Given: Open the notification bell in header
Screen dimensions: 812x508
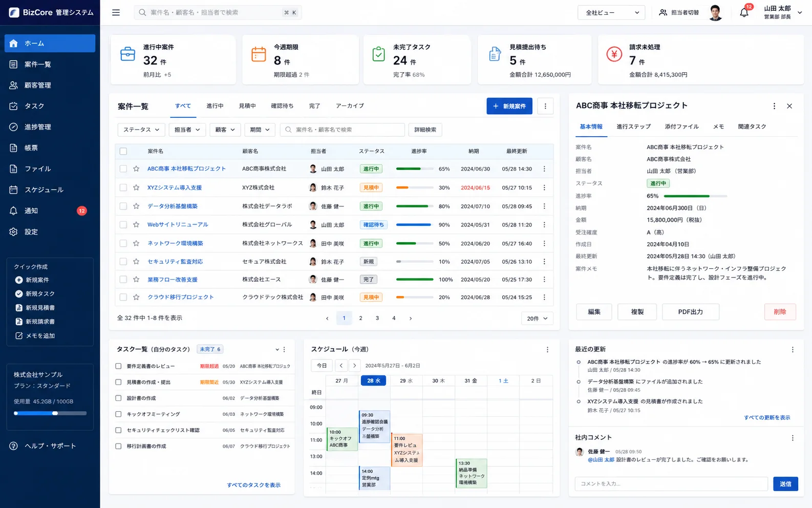Looking at the screenshot, I should (x=744, y=12).
